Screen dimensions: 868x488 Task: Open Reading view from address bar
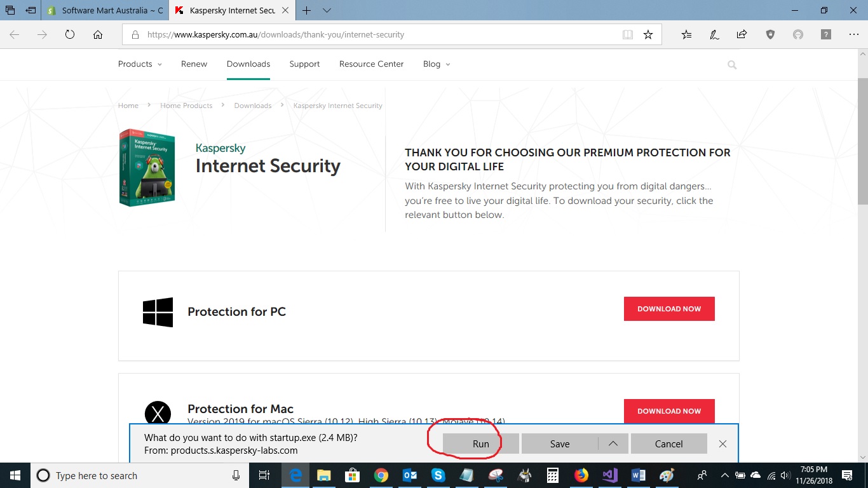[x=628, y=35]
